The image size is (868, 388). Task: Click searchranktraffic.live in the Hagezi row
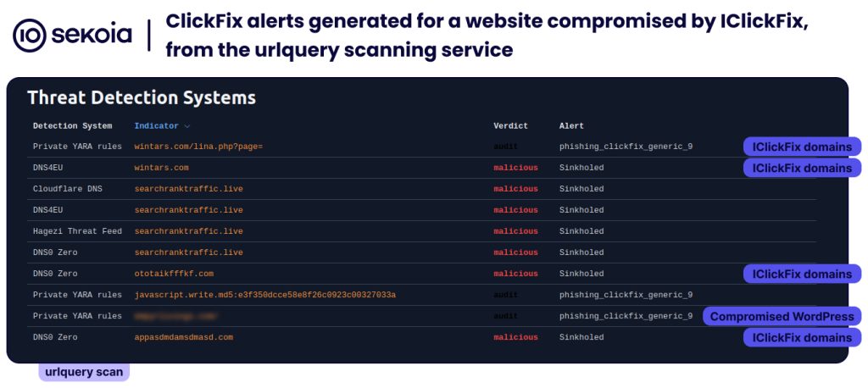[x=188, y=231]
